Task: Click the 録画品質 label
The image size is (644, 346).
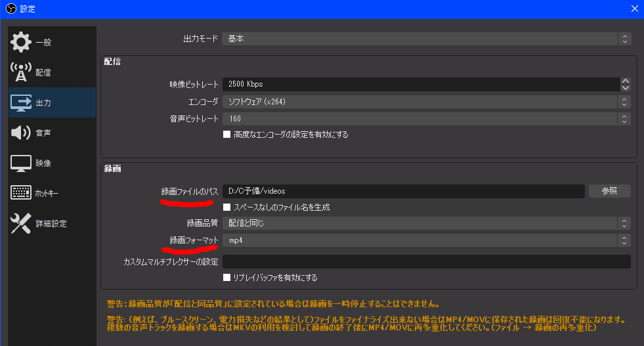Action: point(202,223)
